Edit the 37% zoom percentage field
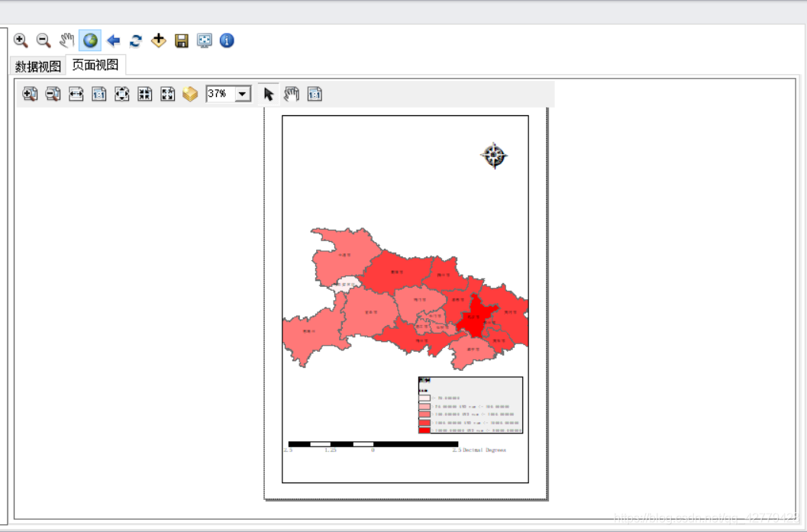This screenshot has width=807, height=532. tap(221, 94)
